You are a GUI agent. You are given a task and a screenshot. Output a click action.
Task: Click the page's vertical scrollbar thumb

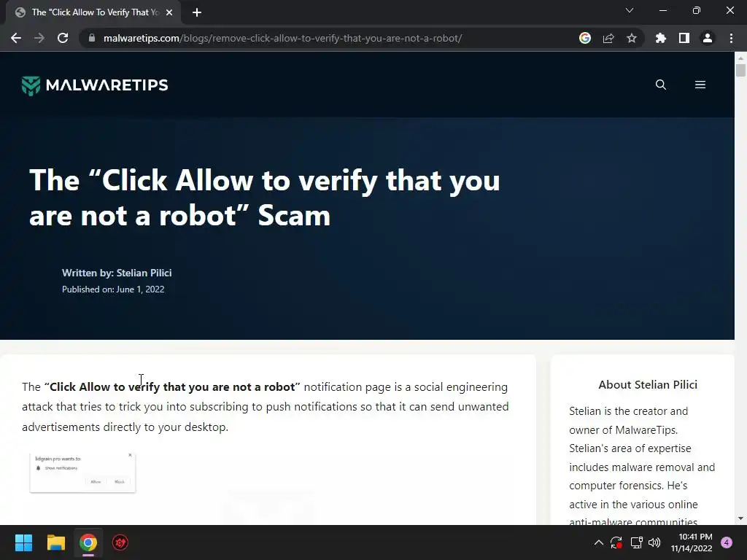tap(740, 70)
